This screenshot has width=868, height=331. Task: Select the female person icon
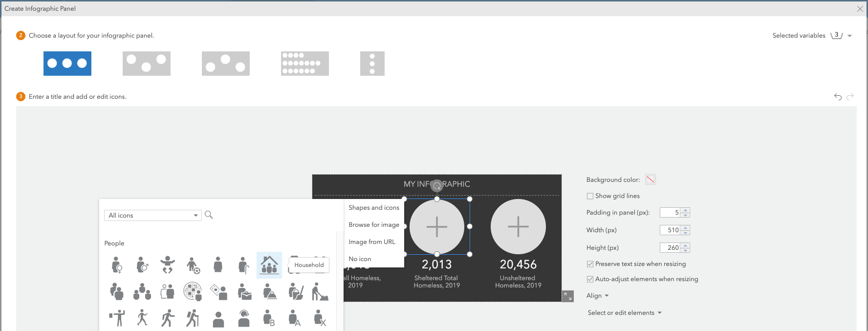117,265
